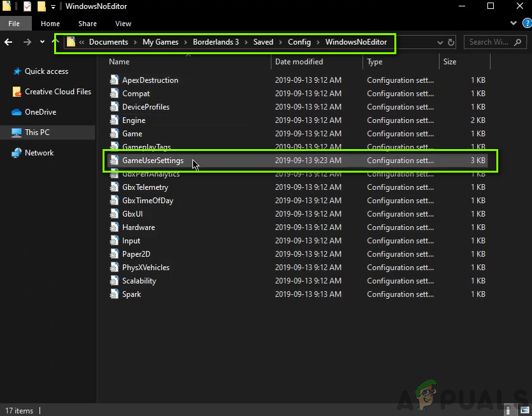Go back using the Back arrow
Image resolution: width=532 pixels, height=416 pixels.
8,42
